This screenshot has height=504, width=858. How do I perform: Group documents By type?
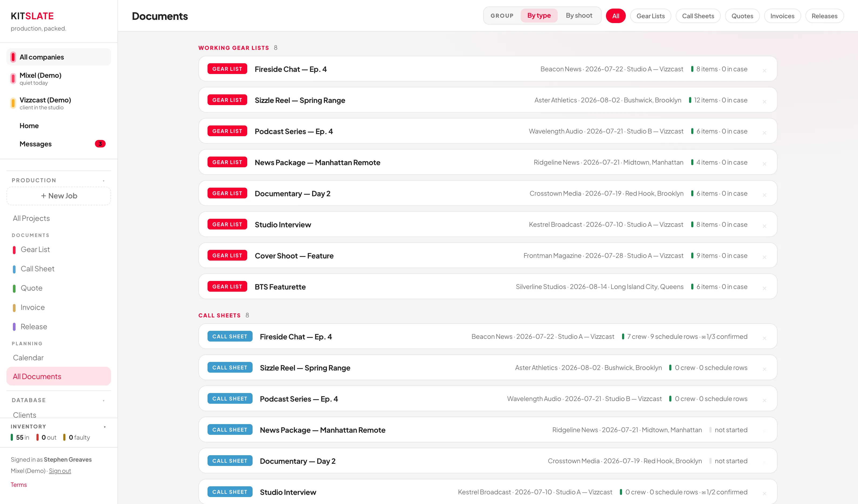tap(539, 15)
